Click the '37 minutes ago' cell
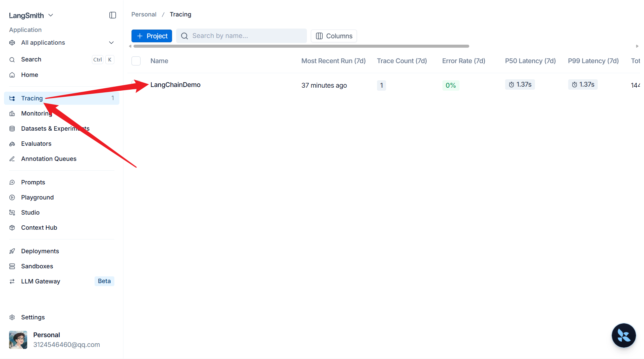This screenshot has width=644, height=359. click(x=324, y=85)
